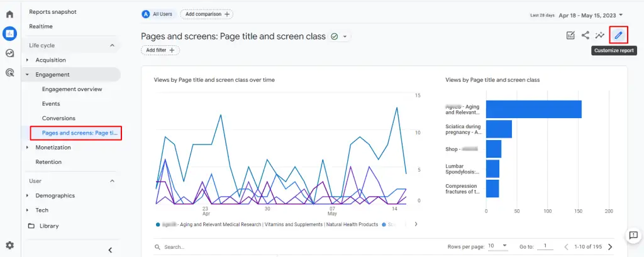Image resolution: width=644 pixels, height=257 pixels.
Task: Open the Events report
Action: pos(51,104)
